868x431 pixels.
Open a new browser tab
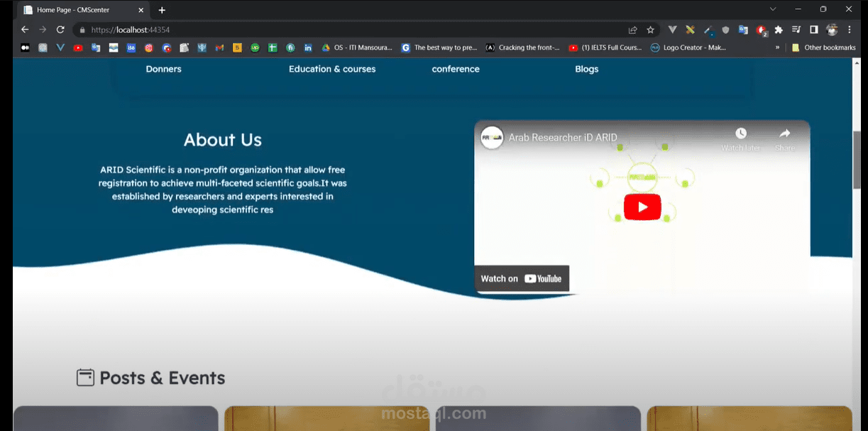(162, 10)
